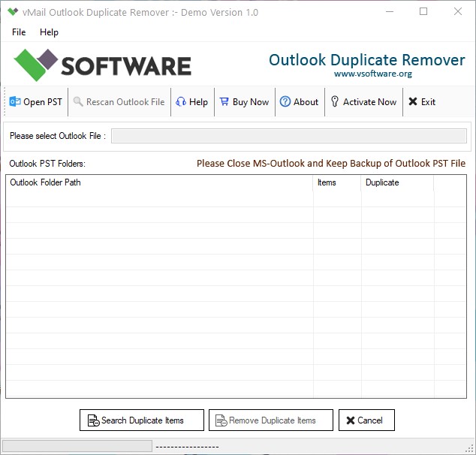
Task: Click the Rescan magnifier icon
Action: tap(78, 101)
